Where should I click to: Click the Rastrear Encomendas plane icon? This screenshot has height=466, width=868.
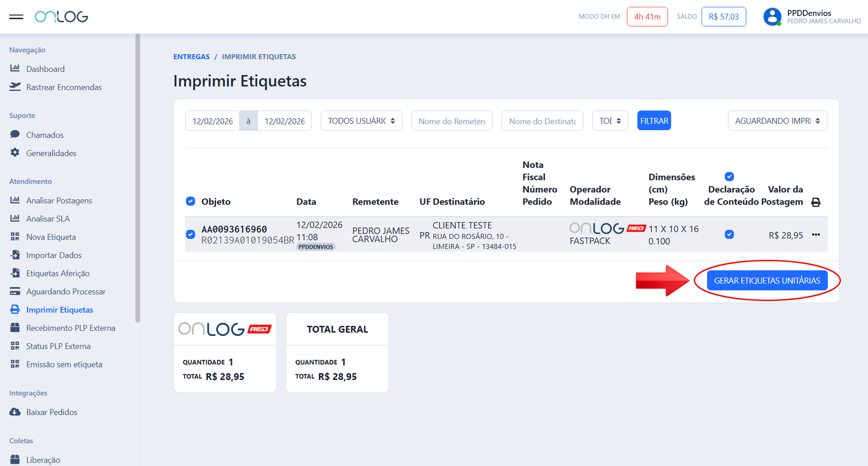[15, 87]
